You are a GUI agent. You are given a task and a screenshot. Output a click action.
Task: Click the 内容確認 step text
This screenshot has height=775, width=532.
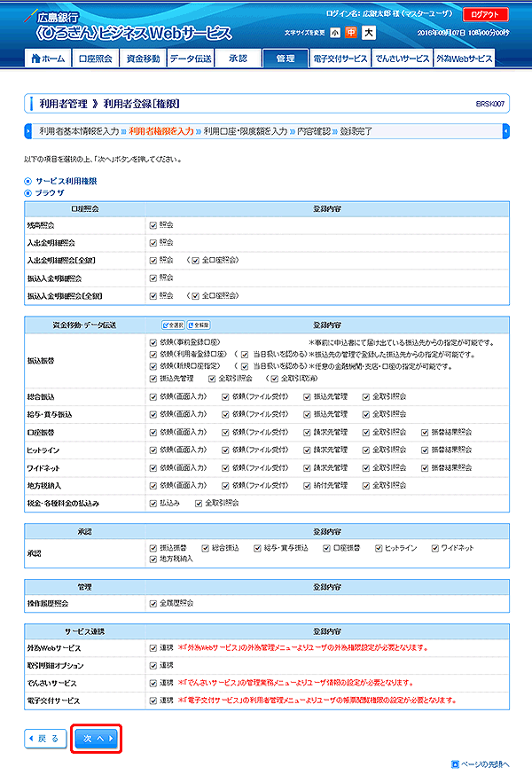[314, 131]
